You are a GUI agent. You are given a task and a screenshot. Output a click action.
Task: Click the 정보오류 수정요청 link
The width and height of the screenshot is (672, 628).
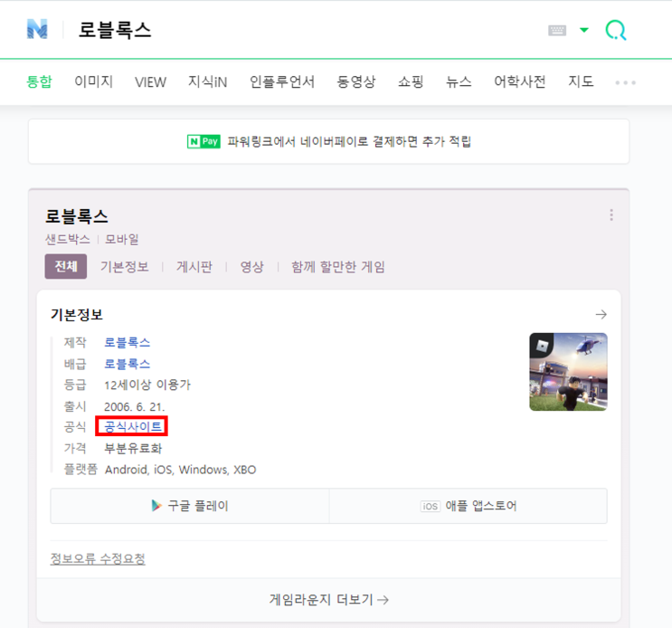98,558
